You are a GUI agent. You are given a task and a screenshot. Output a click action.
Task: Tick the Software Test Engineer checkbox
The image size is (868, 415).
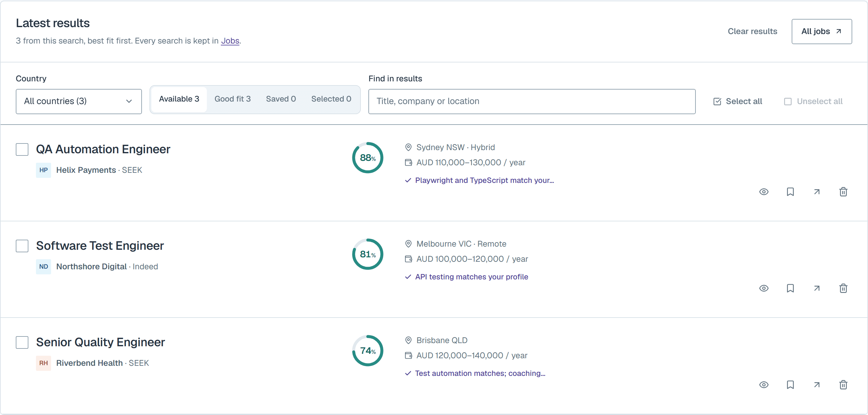click(x=22, y=246)
